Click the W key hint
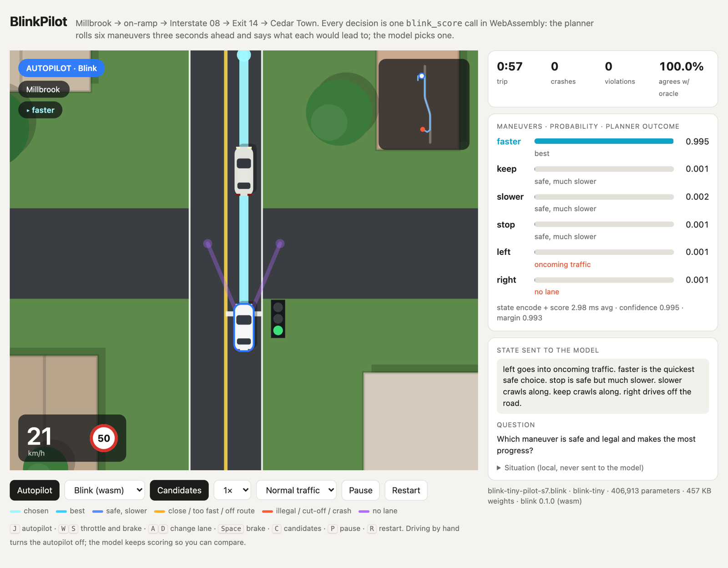 pos(63,528)
